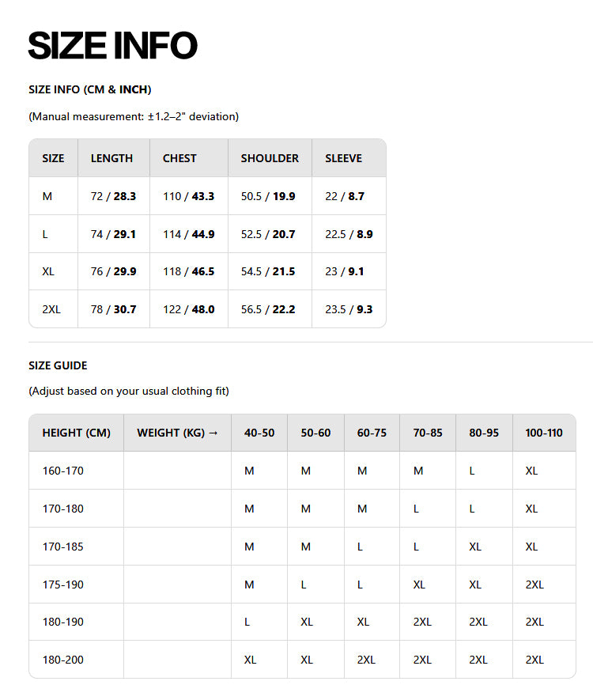Viewport: 593px width, 700px height.
Task: Click the 180-200 height row label
Action: (x=62, y=660)
